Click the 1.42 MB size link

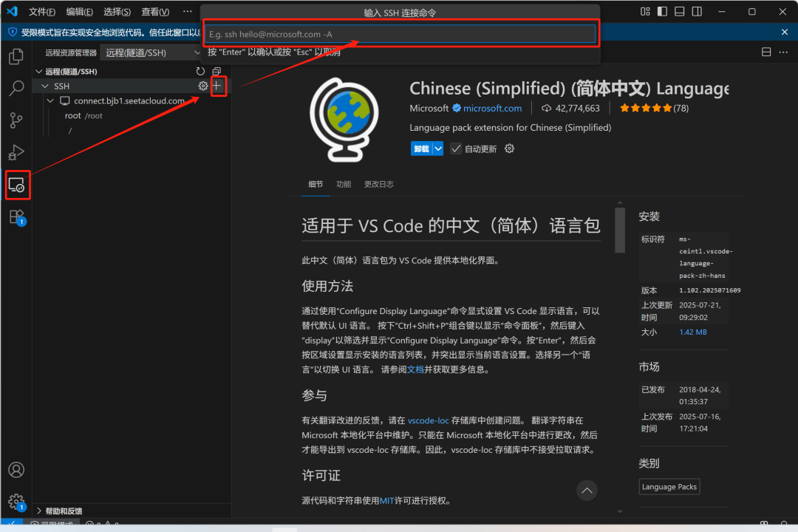[x=692, y=332]
